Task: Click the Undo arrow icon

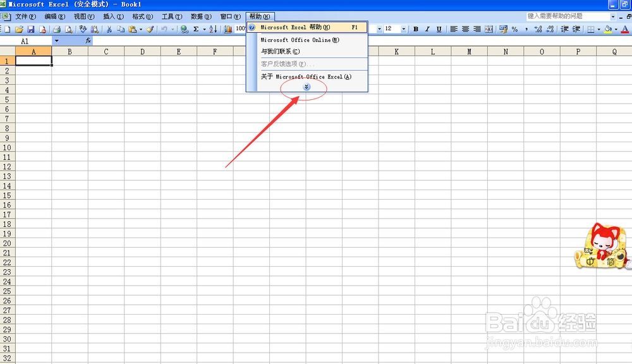Action: pyautogui.click(x=164, y=29)
